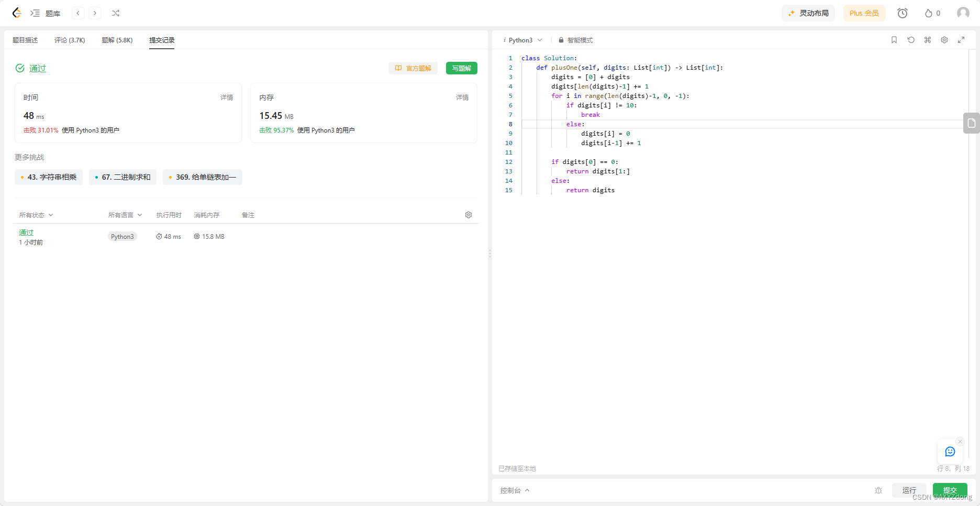
Task: Open the 题库 problem library link
Action: click(53, 14)
